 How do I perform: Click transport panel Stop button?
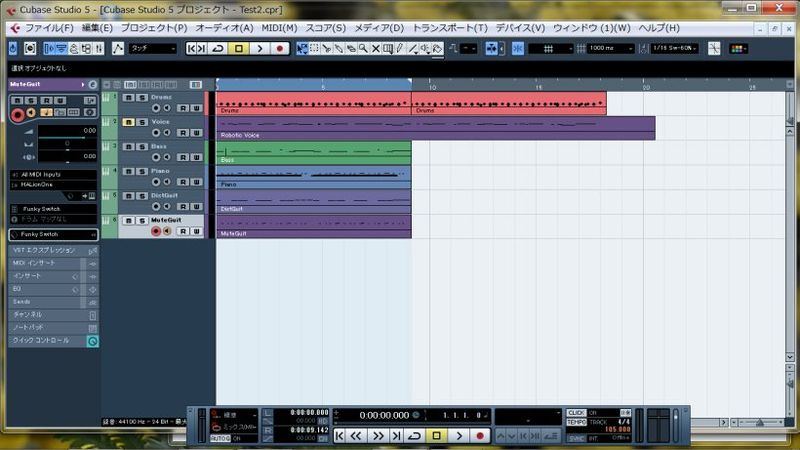437,436
